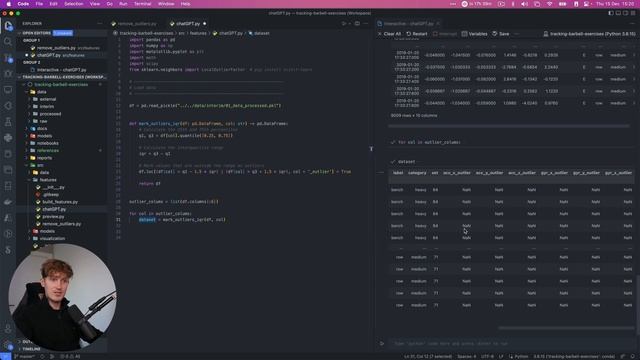Open build_features.py in explorer
Screen dimensions: 640x360
[60, 202]
